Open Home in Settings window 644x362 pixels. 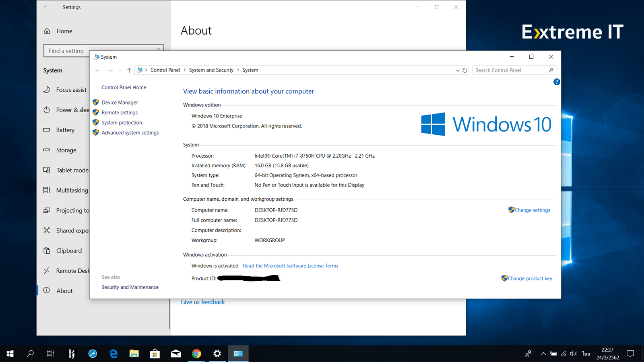tap(64, 31)
